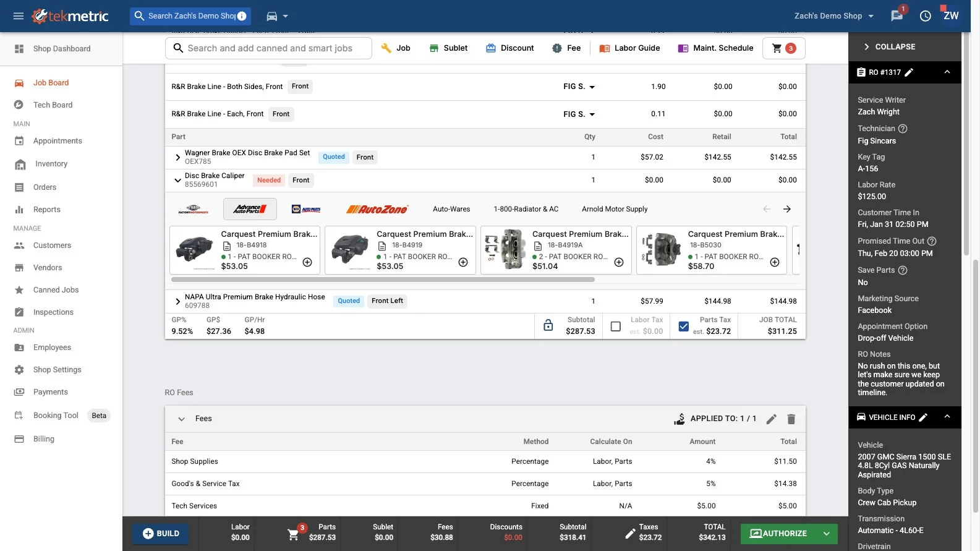This screenshot has width=980, height=551.
Task: Click canned and smart jobs search field
Action: coord(268,48)
